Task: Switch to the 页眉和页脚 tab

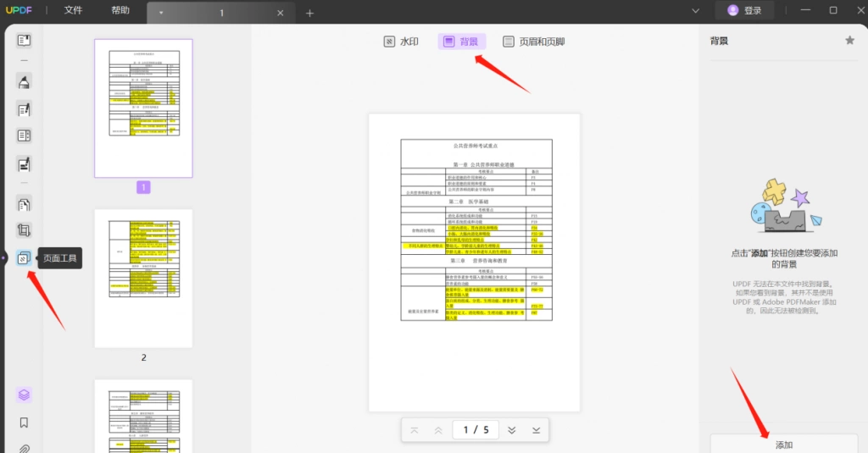Action: (x=534, y=41)
